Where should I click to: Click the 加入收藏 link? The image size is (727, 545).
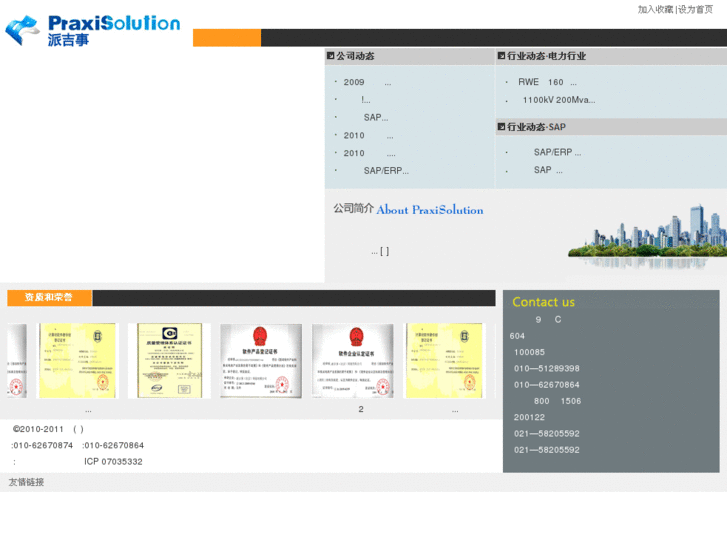(655, 9)
